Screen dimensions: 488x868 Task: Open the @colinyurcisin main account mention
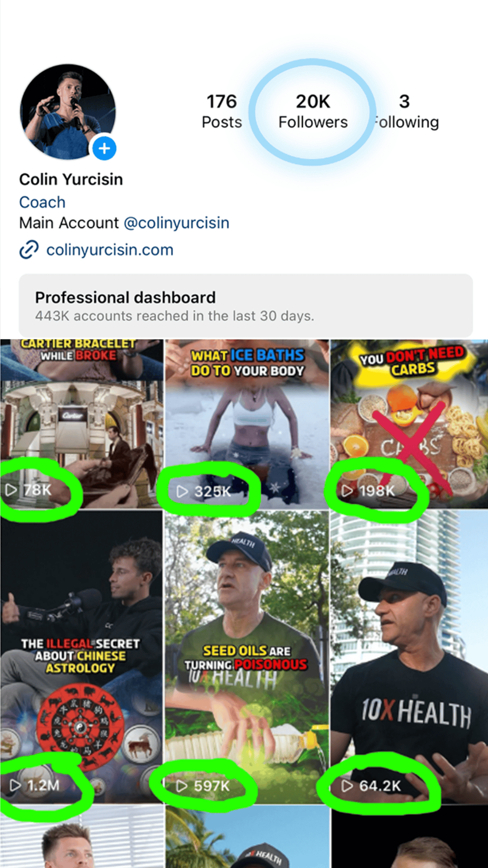pyautogui.click(x=176, y=223)
